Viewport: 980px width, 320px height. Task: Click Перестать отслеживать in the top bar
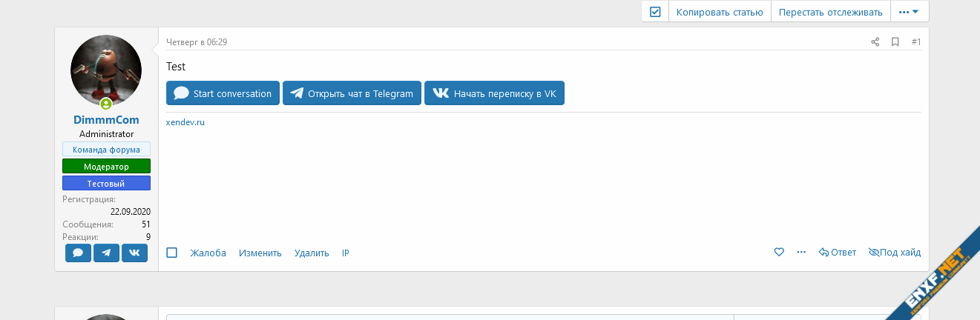pyautogui.click(x=830, y=12)
